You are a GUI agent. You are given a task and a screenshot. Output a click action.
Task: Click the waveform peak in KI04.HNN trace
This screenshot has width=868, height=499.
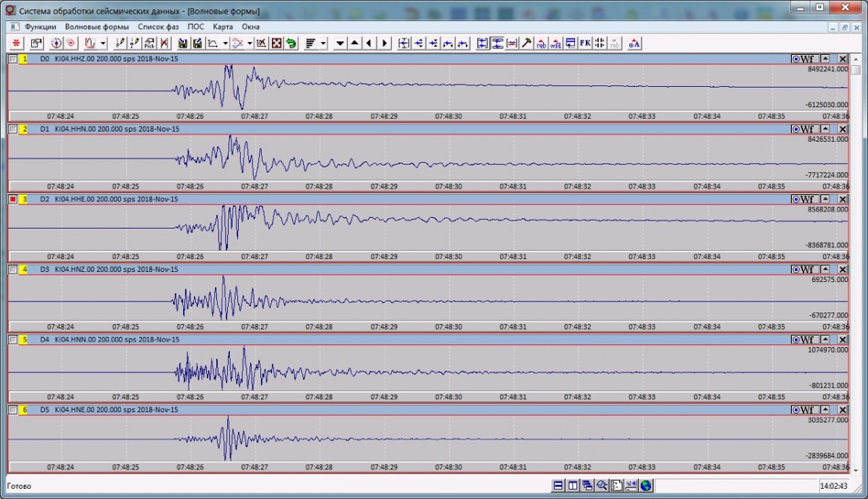244,349
